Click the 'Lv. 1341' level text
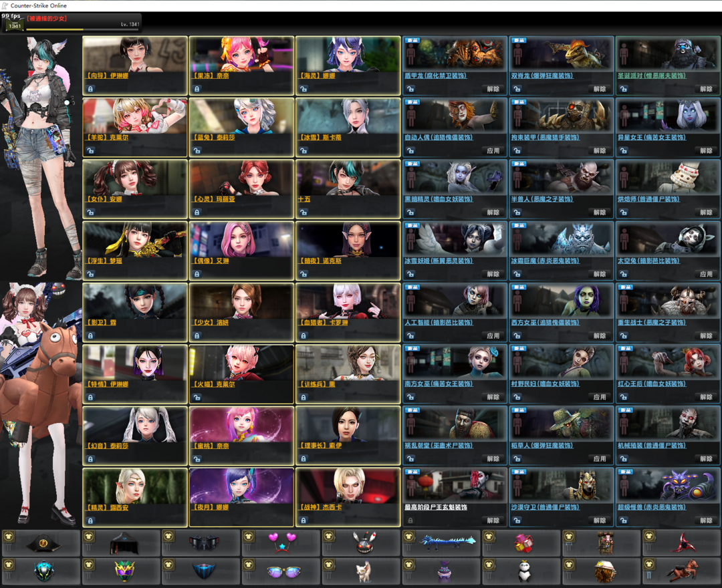722x588 pixels. point(130,24)
